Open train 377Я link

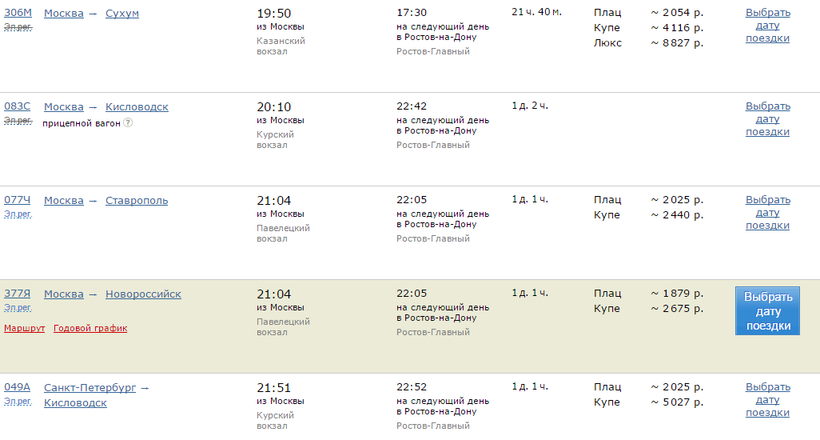pos(18,294)
